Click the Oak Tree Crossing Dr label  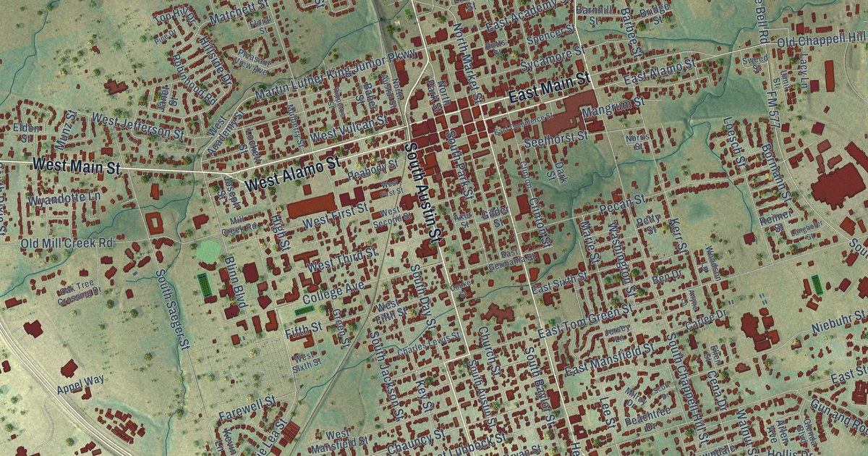point(80,291)
